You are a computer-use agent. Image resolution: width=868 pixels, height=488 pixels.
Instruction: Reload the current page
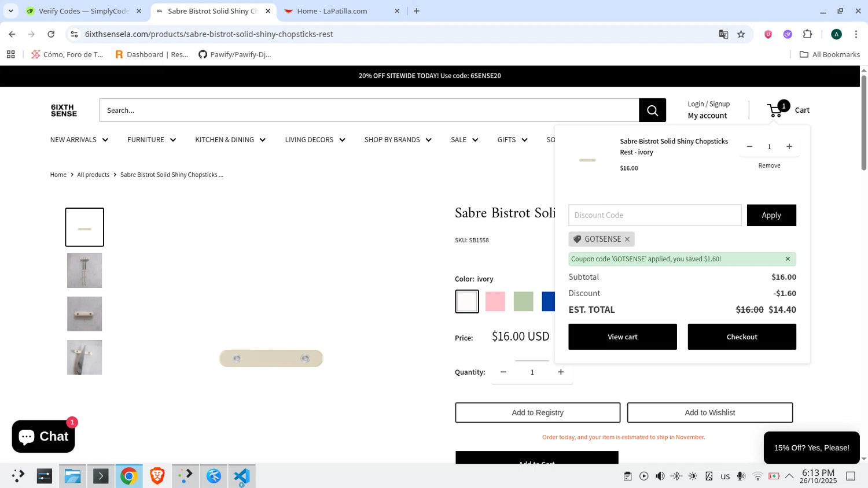51,34
